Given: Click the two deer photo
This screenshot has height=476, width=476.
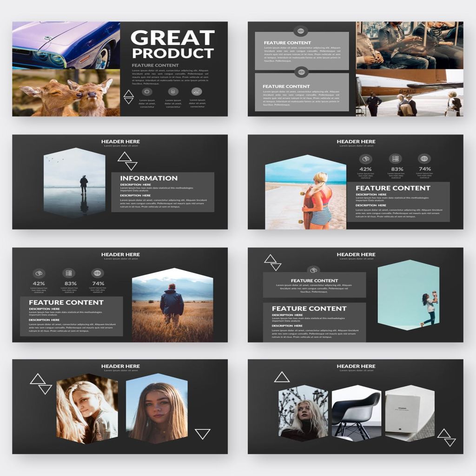Looking at the screenshot, I should tap(66, 93).
